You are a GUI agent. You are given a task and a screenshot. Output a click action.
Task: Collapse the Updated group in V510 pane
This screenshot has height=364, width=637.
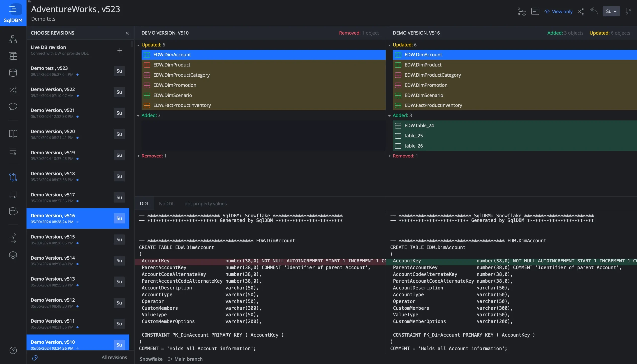coord(138,45)
